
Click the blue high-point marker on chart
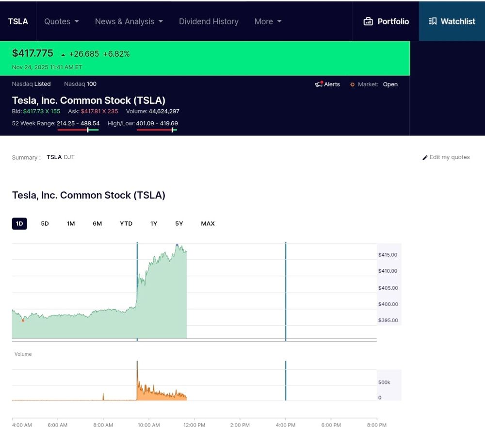[x=177, y=245]
